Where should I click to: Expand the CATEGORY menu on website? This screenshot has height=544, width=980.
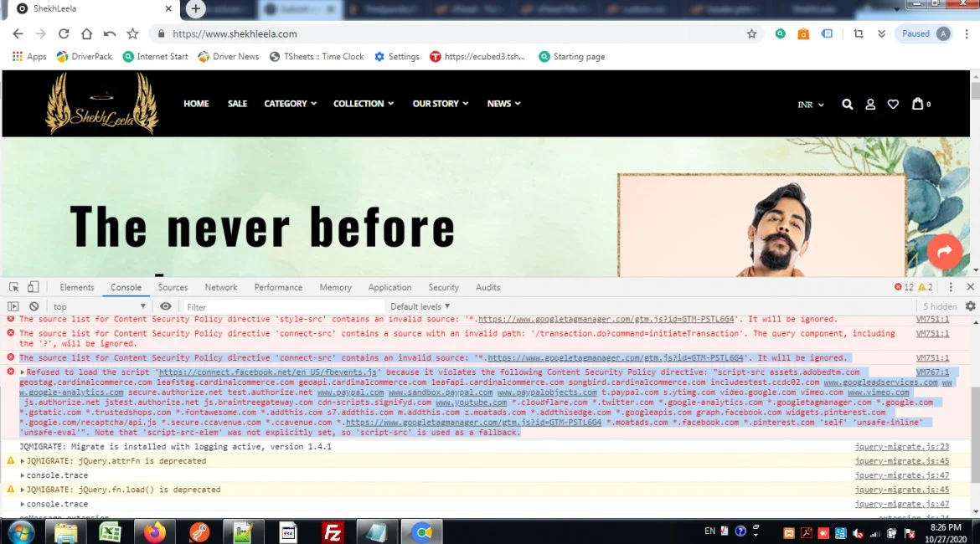click(x=290, y=104)
